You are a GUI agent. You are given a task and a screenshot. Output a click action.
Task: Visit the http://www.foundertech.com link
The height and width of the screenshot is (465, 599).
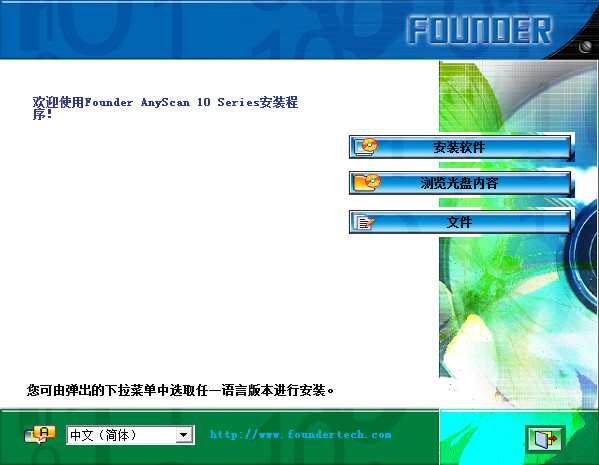(301, 434)
